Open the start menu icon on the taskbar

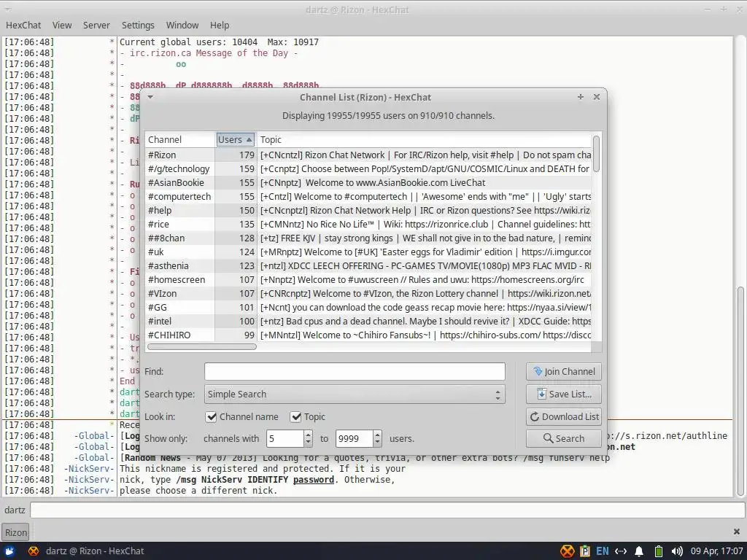click(x=9, y=551)
